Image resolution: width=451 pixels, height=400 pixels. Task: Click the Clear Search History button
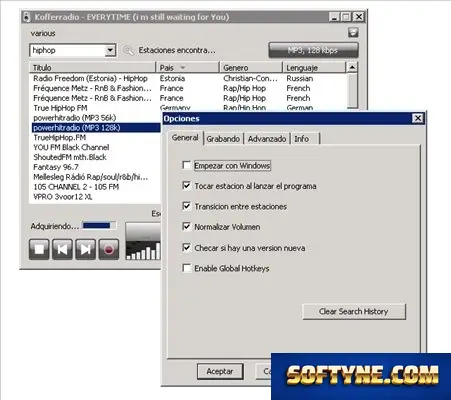pyautogui.click(x=354, y=311)
